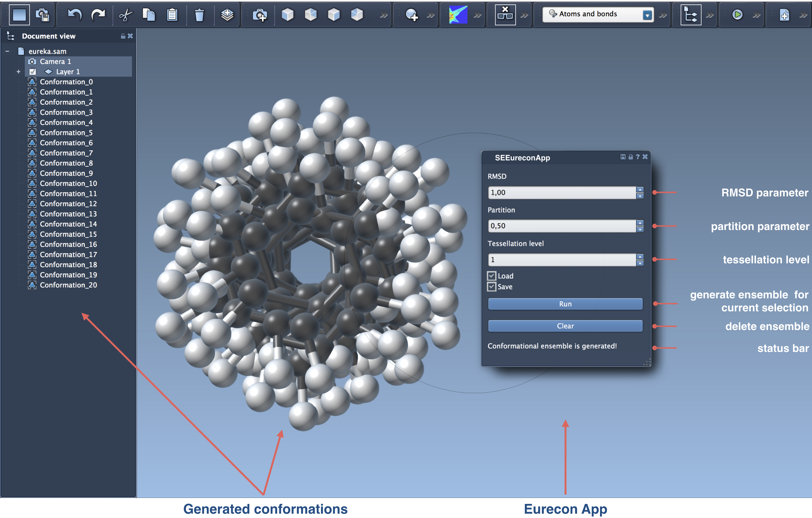Open the Atoms and bonds dropdown
Screen dimensions: 812x518
pyautogui.click(x=647, y=15)
